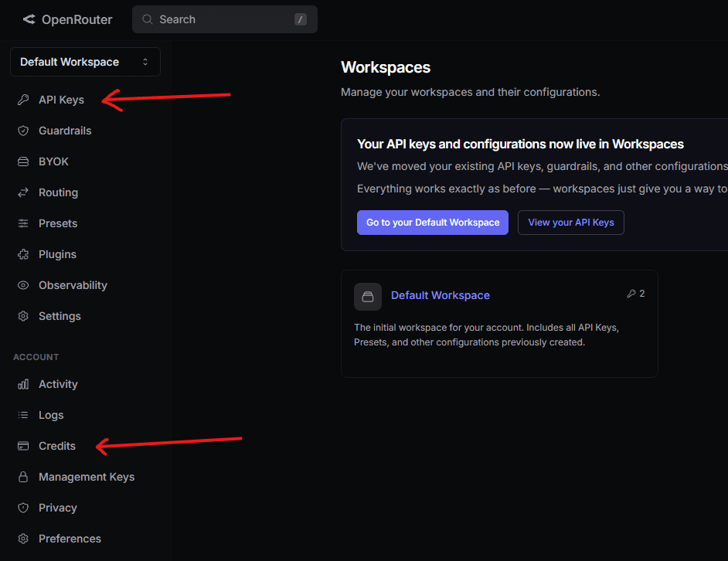Viewport: 728px width, 561px height.
Task: Click the key count icon on workspace card
Action: [x=631, y=294]
